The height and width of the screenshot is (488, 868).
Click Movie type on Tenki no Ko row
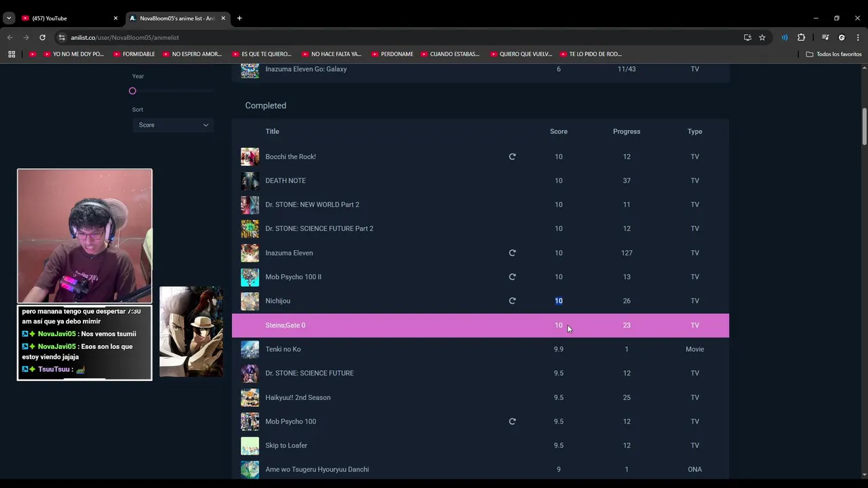[695, 349]
